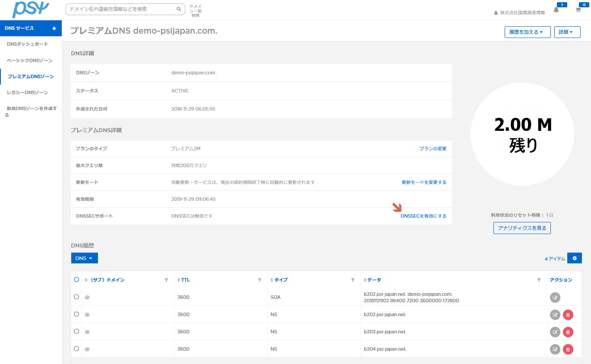Screen dimensions: 591x364
Task: Edit the SOA record
Action: click(555, 297)
